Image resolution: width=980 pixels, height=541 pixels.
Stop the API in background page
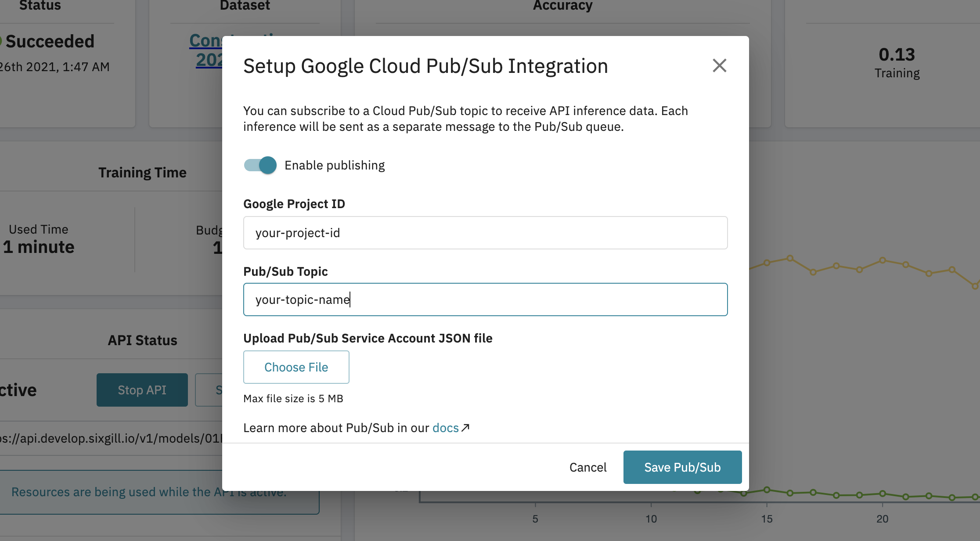(142, 390)
